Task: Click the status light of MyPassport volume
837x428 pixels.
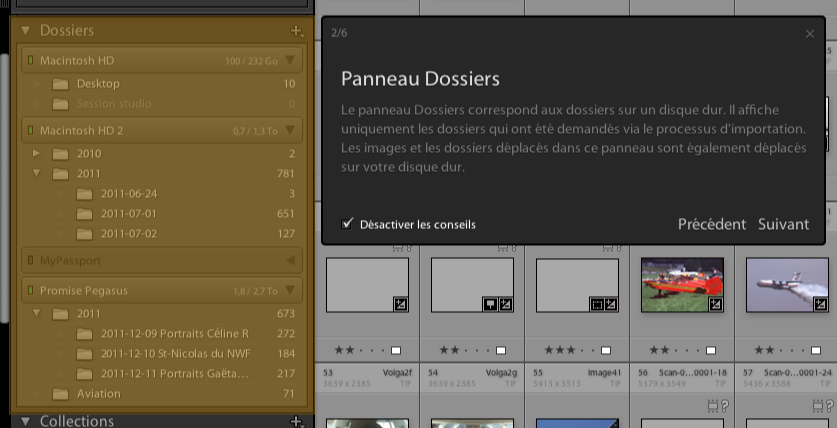Action: click(30, 260)
